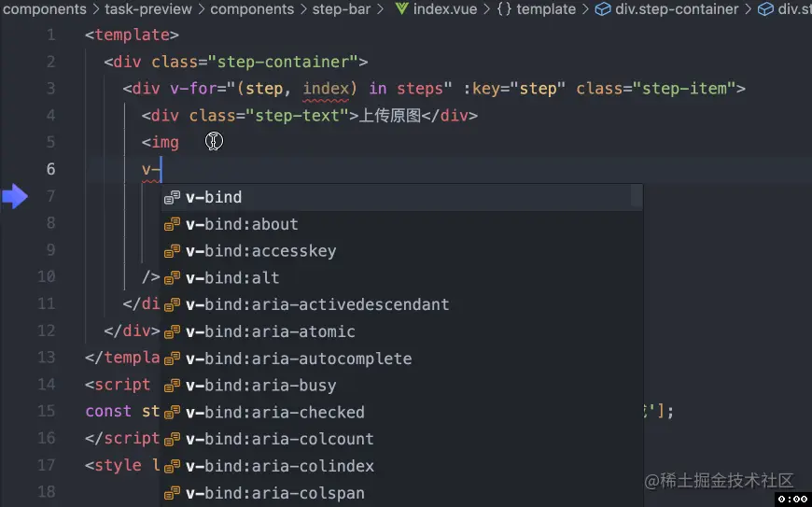Choose v-bind:aria-colspan suggestion
The height and width of the screenshot is (507, 812).
402,493
